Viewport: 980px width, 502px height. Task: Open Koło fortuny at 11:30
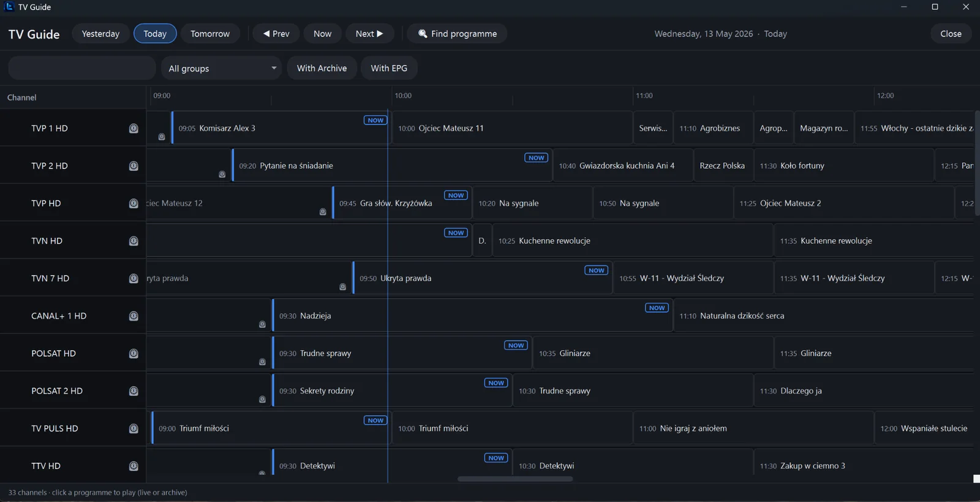pyautogui.click(x=843, y=165)
